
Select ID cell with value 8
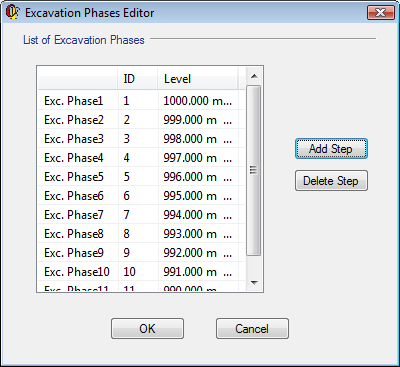138,234
